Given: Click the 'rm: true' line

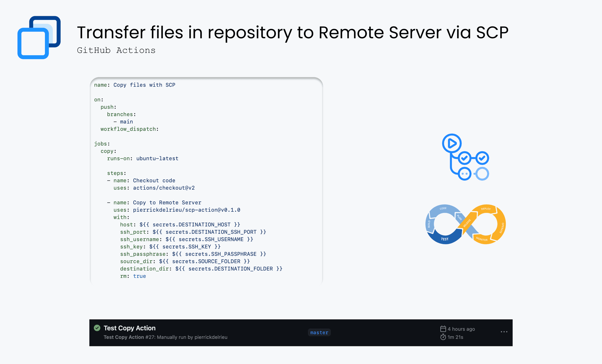Looking at the screenshot, I should 133,276.
